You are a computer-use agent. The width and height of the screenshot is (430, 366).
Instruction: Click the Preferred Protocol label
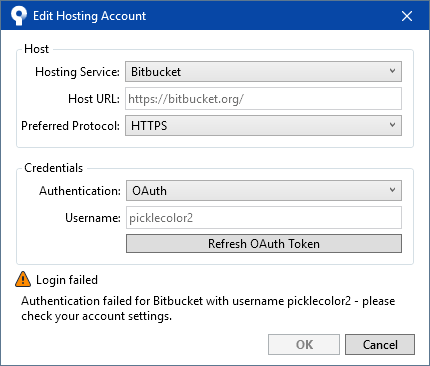pos(70,126)
